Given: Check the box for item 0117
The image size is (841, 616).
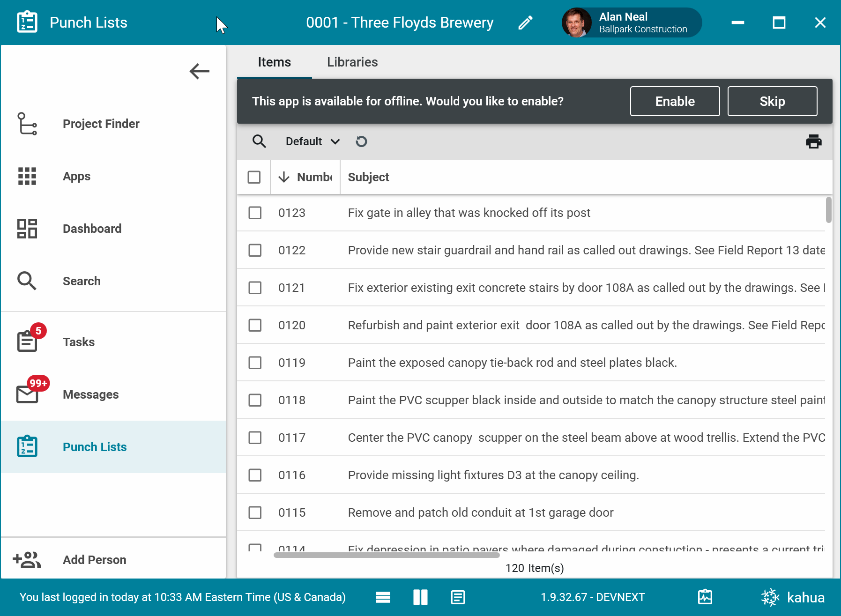Looking at the screenshot, I should [x=255, y=438].
